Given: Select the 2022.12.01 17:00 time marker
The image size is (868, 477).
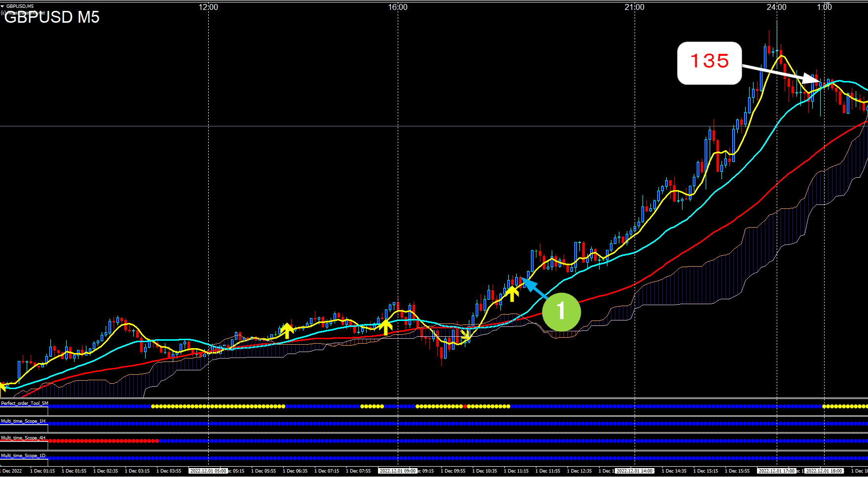Looking at the screenshot, I should [776, 471].
